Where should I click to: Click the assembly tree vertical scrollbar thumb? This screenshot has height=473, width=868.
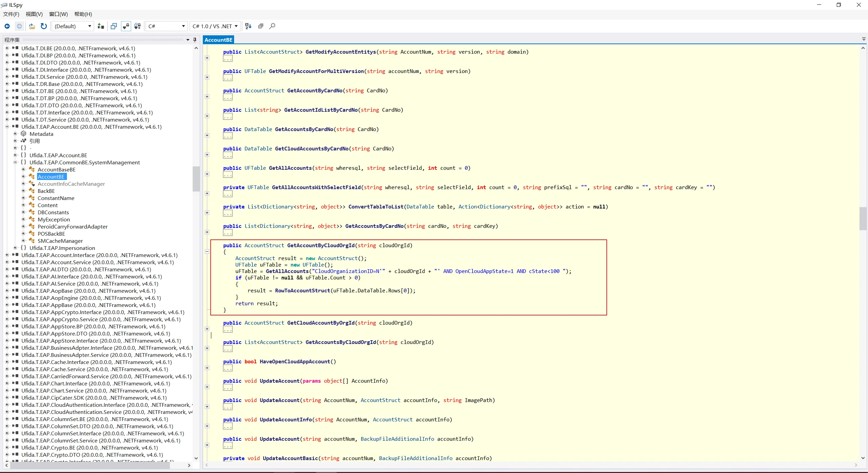click(x=196, y=179)
